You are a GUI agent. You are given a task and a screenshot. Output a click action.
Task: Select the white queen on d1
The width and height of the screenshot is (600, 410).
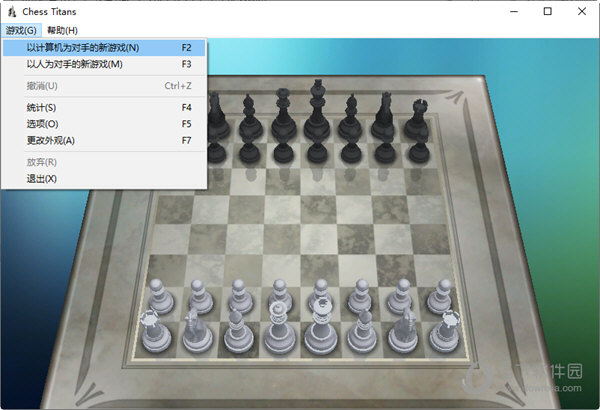(280, 329)
